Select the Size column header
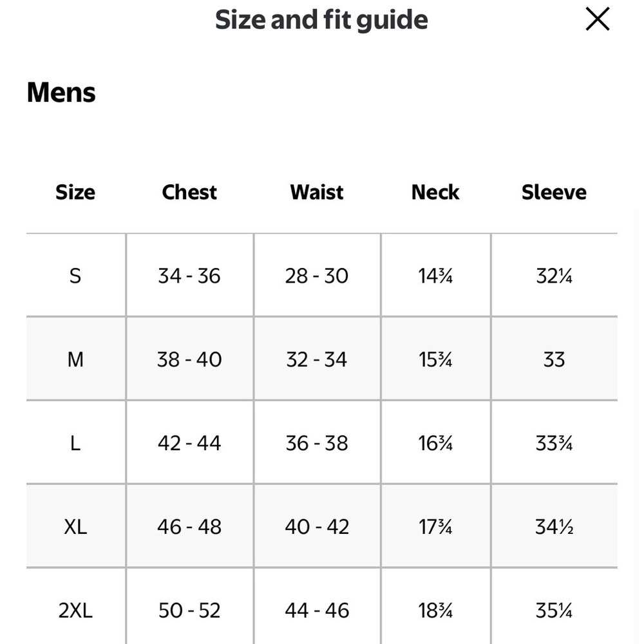 tap(75, 192)
